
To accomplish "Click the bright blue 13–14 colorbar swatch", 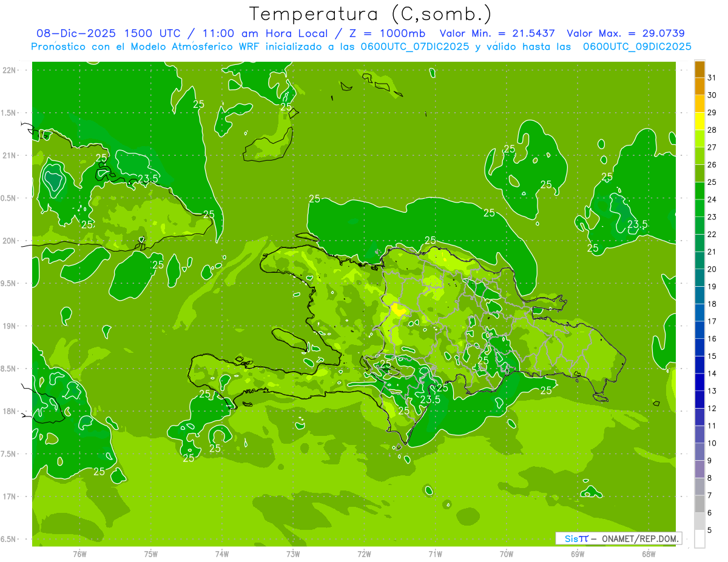I will point(699,382).
